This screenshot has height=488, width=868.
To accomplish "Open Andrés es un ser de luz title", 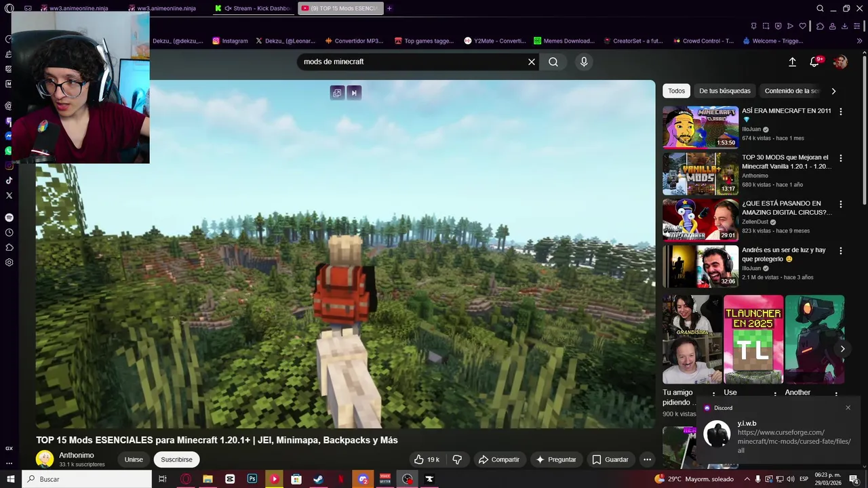I will (x=784, y=254).
